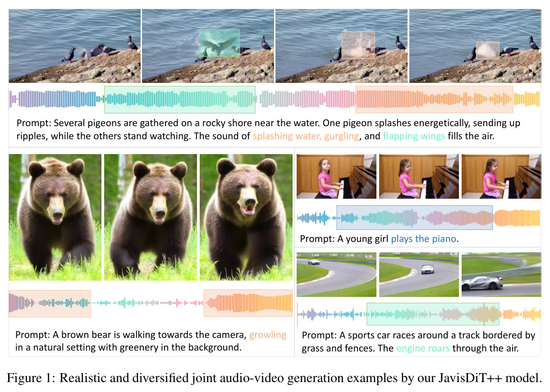550x392 pixels.
Task: Click the third bear frame with mouth wide open
Action: click(x=246, y=217)
